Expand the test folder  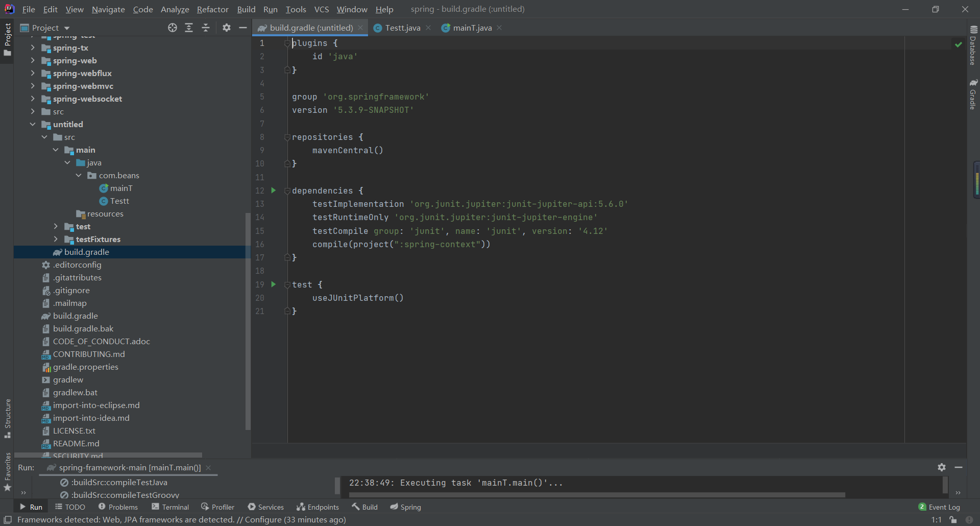click(56, 226)
